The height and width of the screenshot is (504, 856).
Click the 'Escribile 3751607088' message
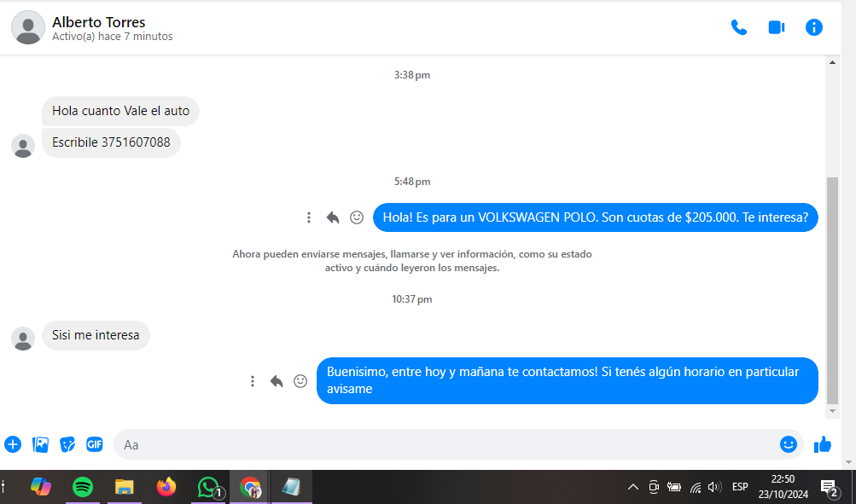click(x=111, y=142)
